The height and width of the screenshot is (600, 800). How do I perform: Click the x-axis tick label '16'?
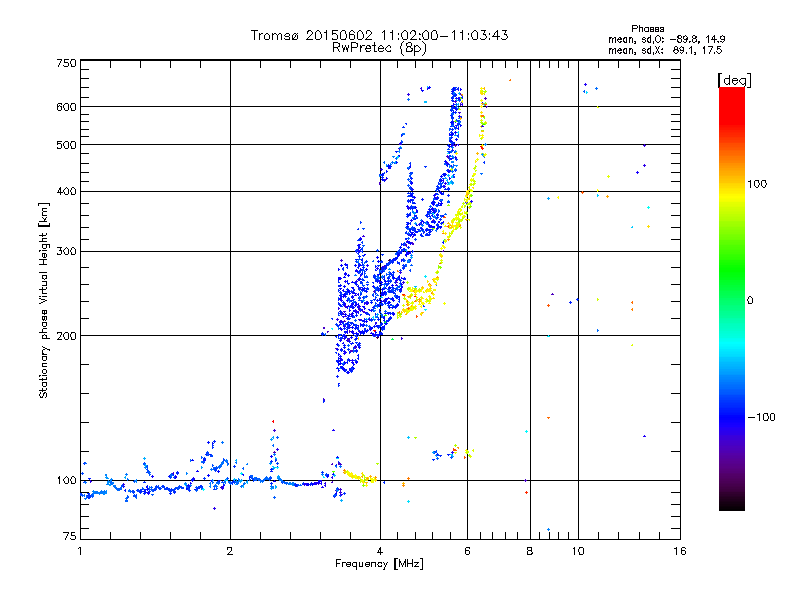680,551
